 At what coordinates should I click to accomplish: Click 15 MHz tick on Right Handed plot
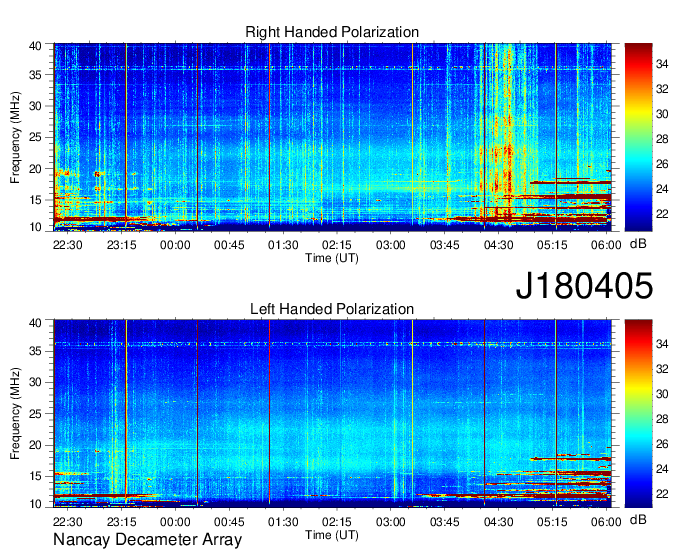point(35,200)
